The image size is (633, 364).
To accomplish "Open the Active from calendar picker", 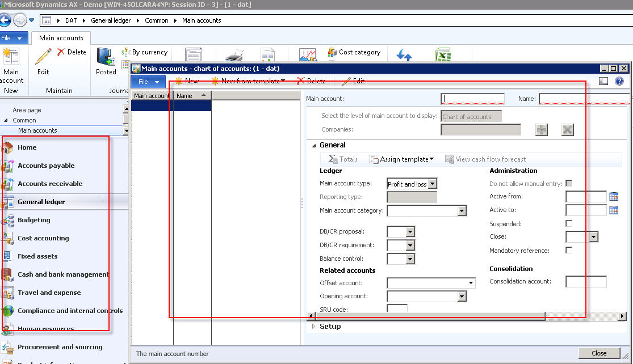I will coord(613,197).
